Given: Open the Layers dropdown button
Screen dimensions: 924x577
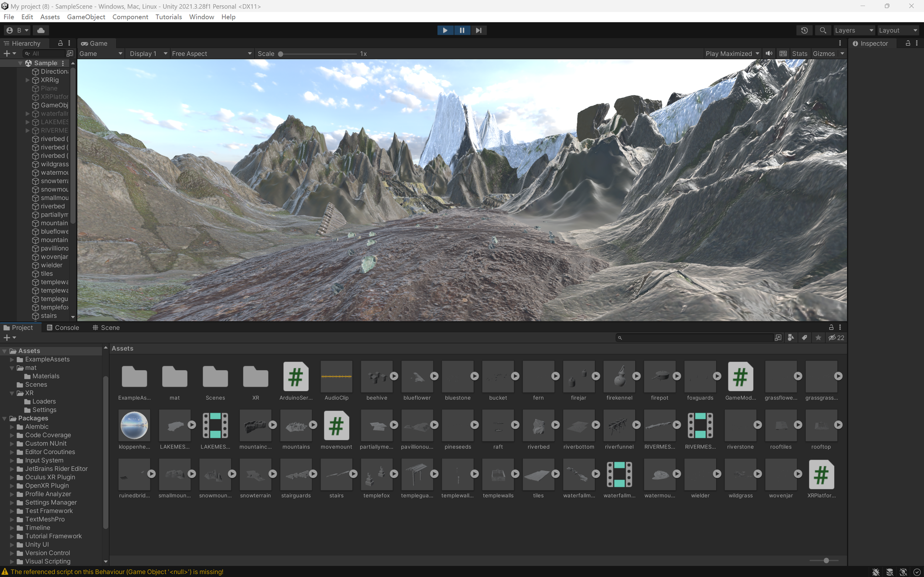Looking at the screenshot, I should tap(853, 30).
